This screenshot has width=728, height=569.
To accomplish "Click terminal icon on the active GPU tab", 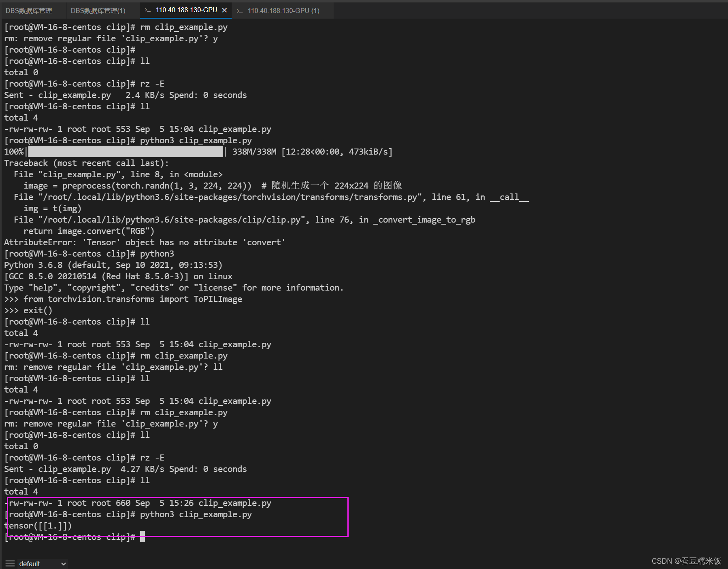I will coord(148,10).
